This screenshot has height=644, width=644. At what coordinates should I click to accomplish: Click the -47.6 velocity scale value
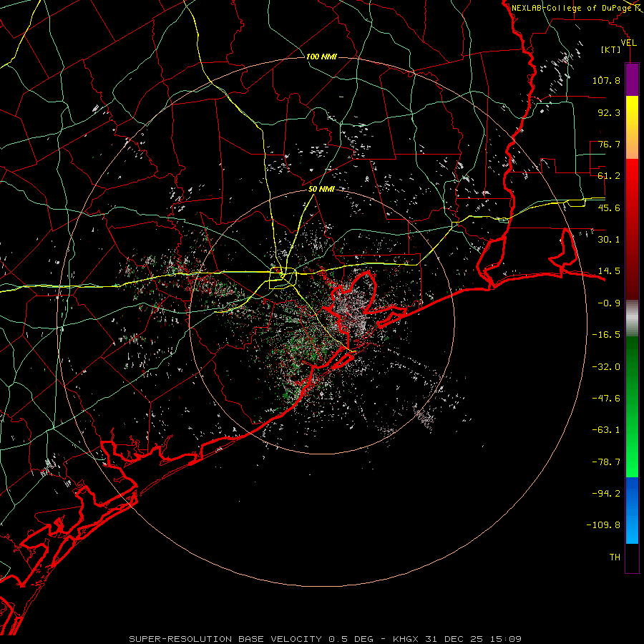pos(606,399)
